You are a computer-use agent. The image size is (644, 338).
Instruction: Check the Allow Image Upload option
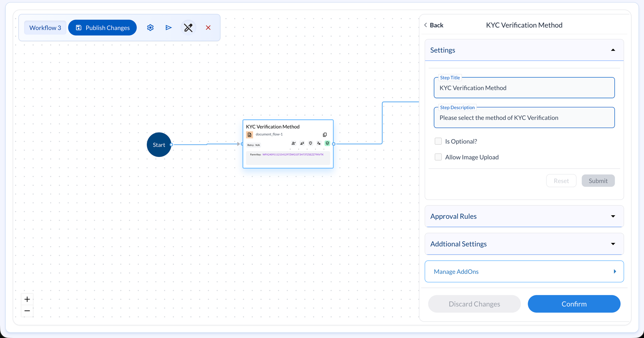point(438,157)
